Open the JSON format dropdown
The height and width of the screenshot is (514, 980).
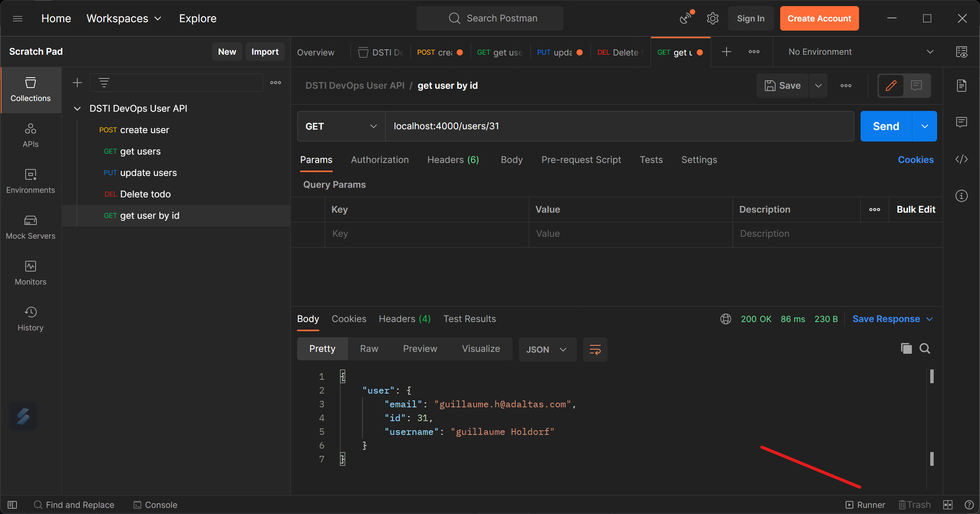click(x=547, y=350)
